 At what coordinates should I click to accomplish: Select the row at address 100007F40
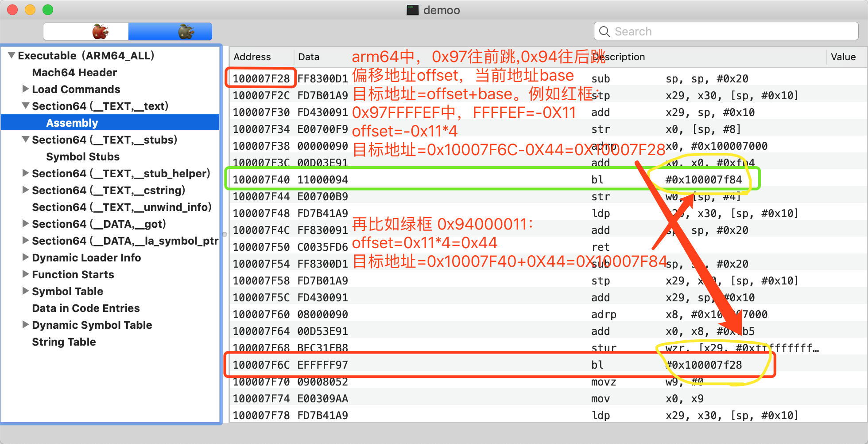(x=548, y=179)
